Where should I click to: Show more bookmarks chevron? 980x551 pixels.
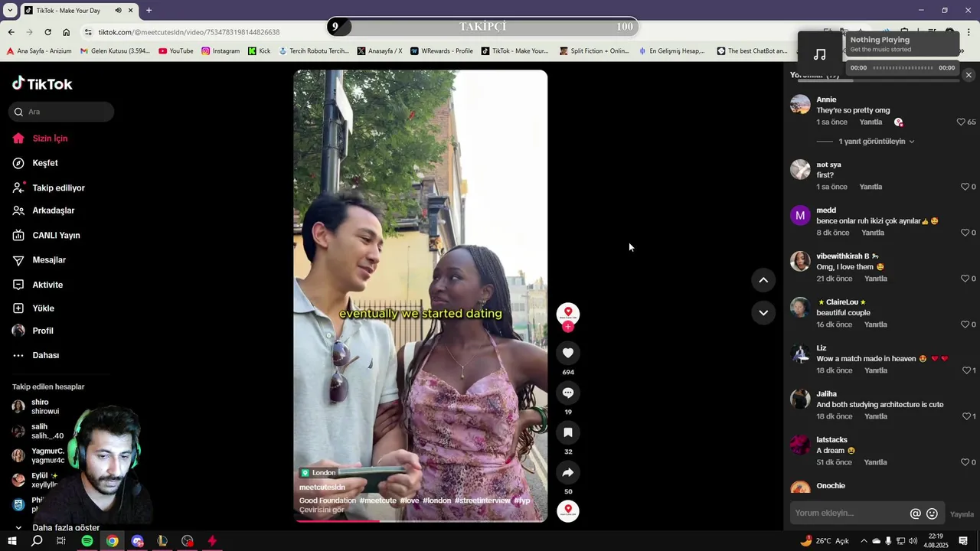(x=962, y=51)
